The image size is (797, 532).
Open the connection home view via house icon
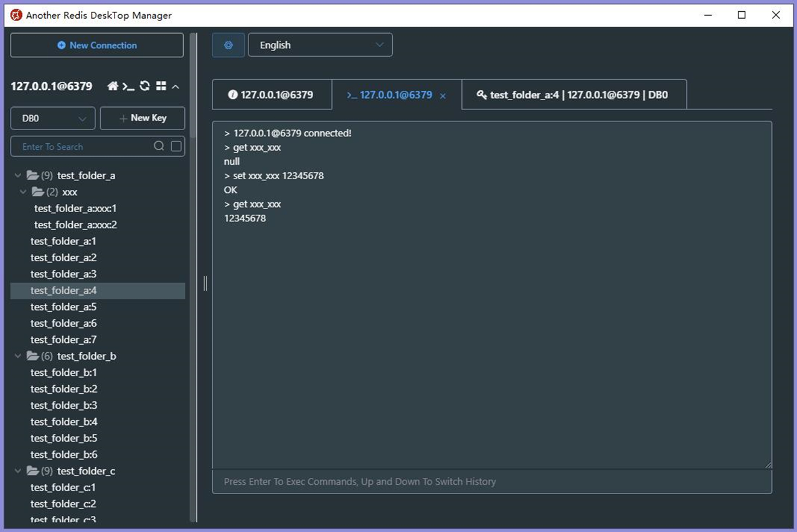[x=113, y=86]
